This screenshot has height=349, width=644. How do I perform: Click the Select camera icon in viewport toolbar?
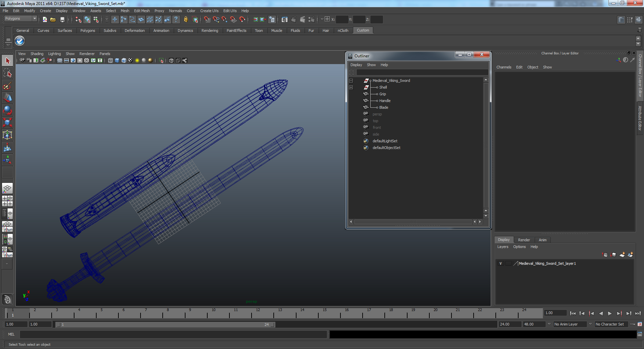click(x=22, y=60)
